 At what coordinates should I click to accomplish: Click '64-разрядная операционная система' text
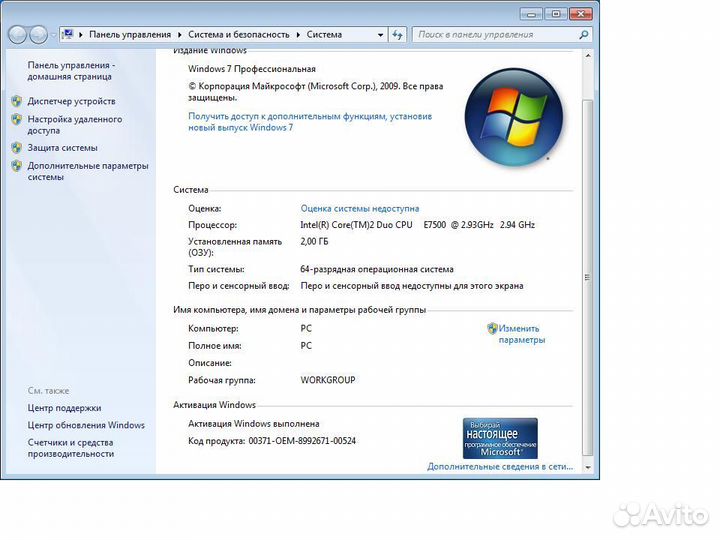pyautogui.click(x=377, y=270)
